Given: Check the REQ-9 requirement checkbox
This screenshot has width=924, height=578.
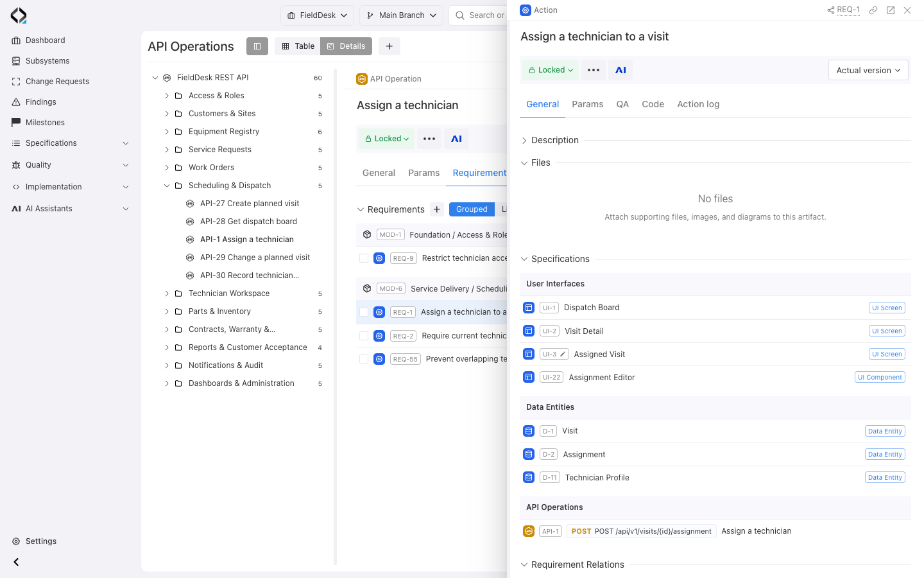Looking at the screenshot, I should (364, 258).
